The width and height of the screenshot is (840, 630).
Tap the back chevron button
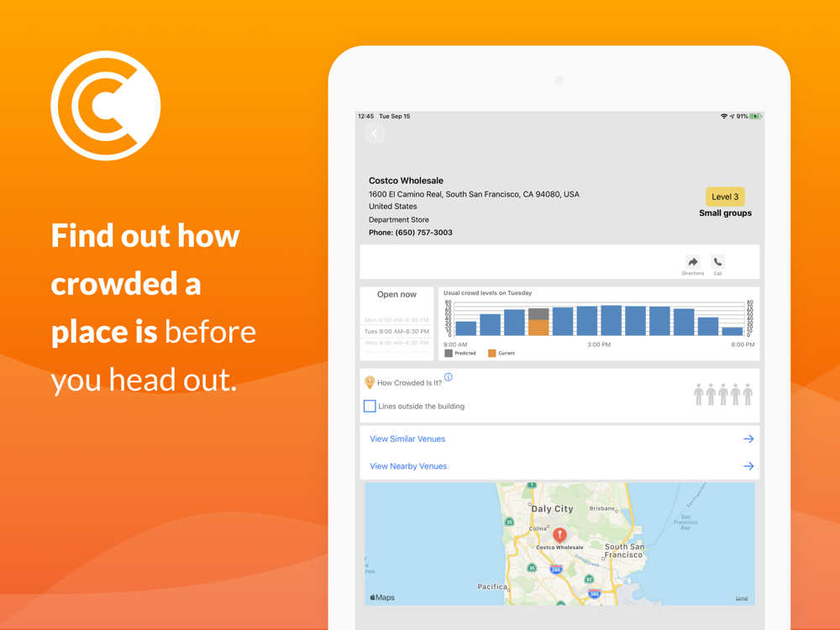click(x=375, y=134)
